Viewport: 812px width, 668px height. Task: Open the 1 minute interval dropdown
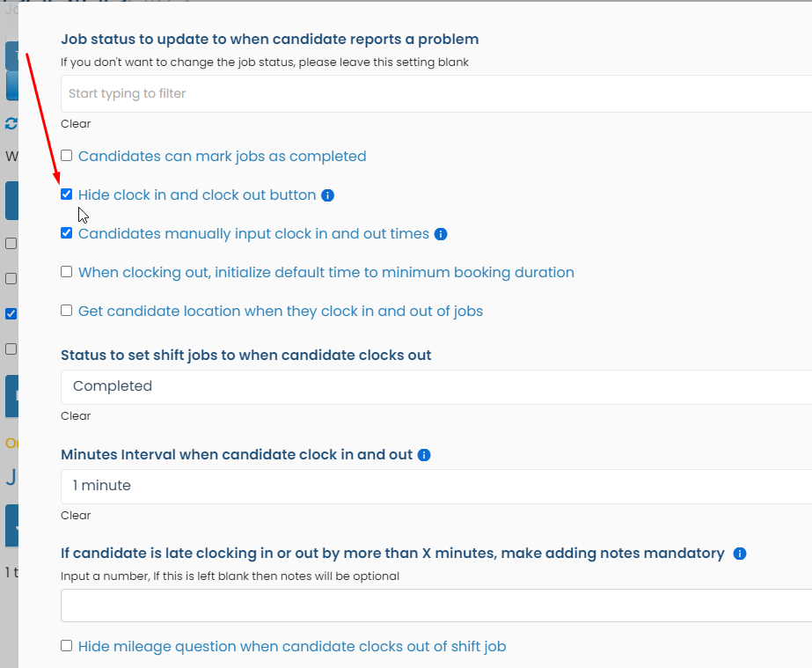[436, 486]
